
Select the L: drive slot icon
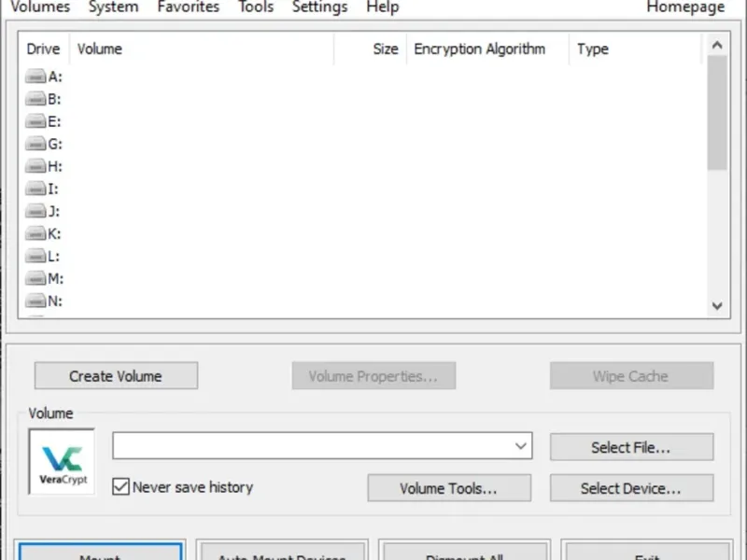[35, 256]
